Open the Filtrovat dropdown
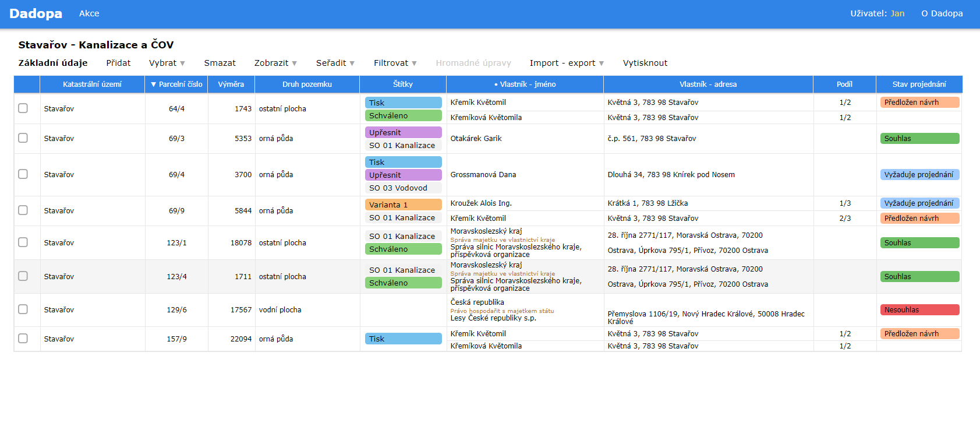This screenshot has height=426, width=980. [395, 63]
